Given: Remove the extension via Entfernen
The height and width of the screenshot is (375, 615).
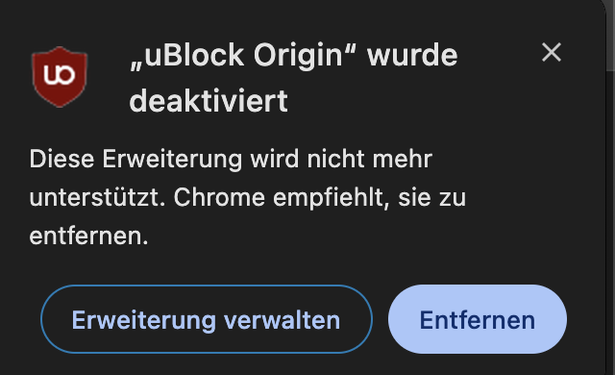Looking at the screenshot, I should 477,319.
